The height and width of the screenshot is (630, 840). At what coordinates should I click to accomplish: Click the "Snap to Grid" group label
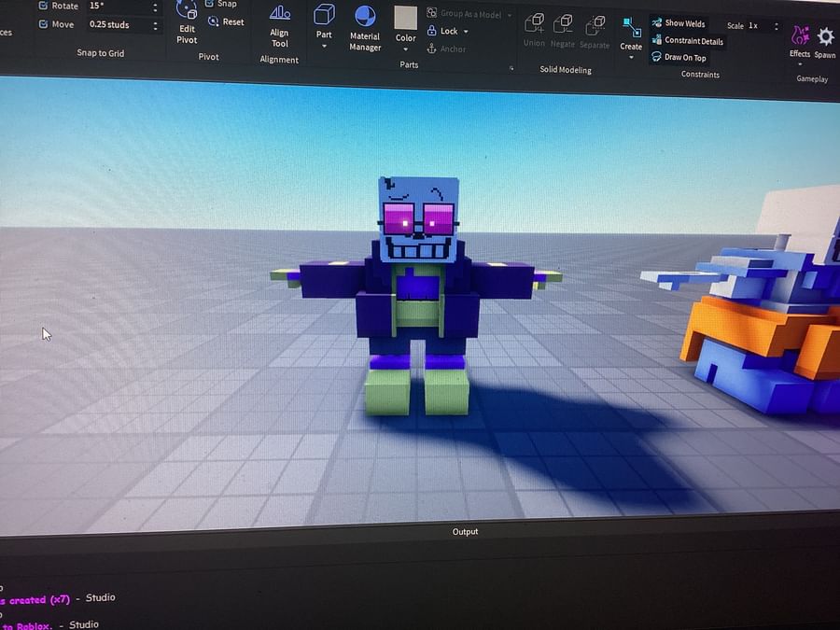click(100, 53)
